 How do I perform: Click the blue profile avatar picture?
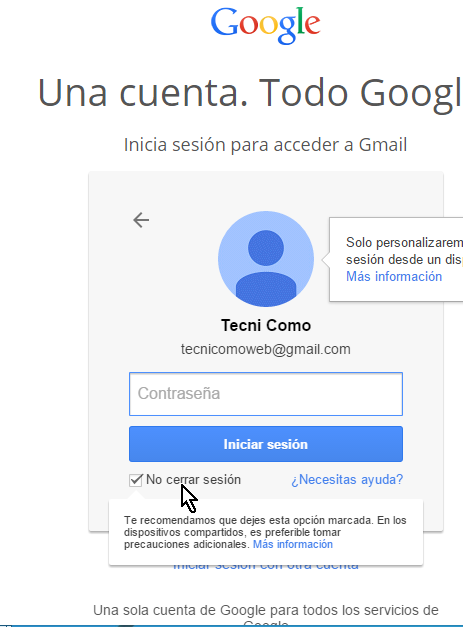click(x=266, y=259)
